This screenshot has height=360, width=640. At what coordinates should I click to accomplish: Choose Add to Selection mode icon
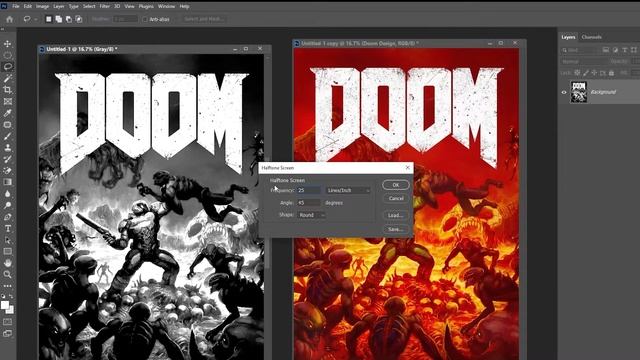(x=59, y=19)
